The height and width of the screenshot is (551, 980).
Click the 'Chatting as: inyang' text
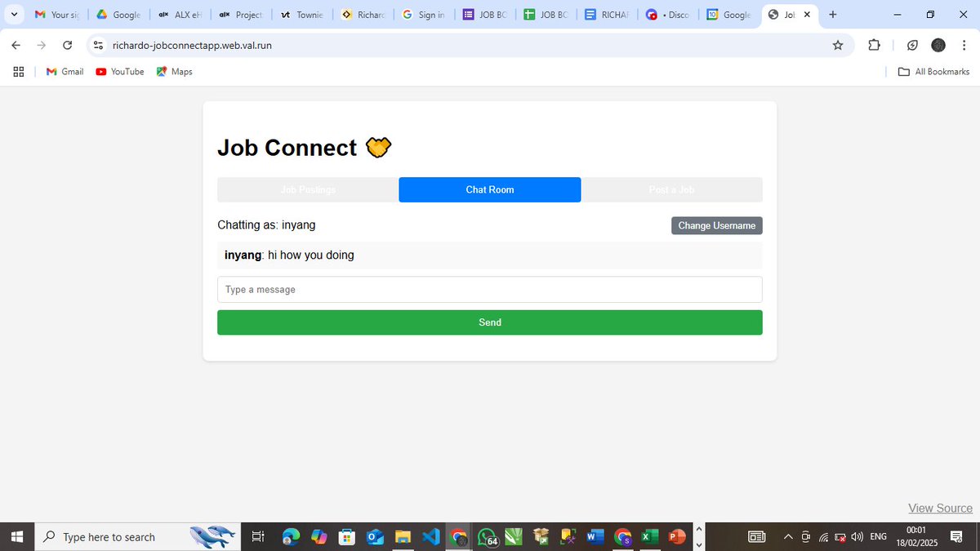pyautogui.click(x=266, y=225)
